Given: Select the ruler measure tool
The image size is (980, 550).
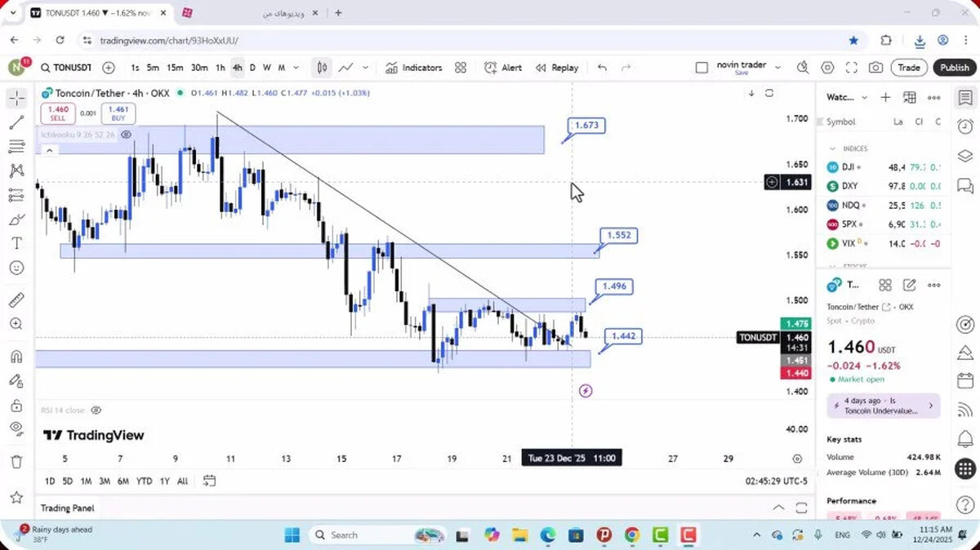Looking at the screenshot, I should (x=16, y=300).
